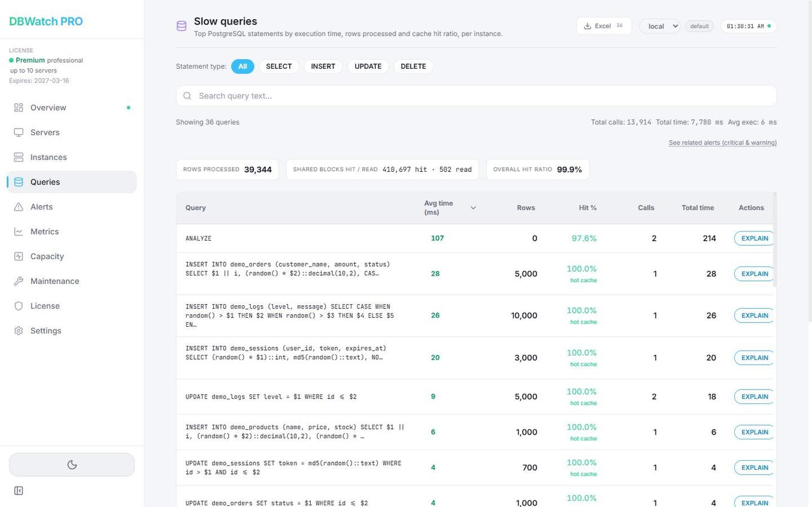Select the Capacity gauge icon

coord(19,256)
